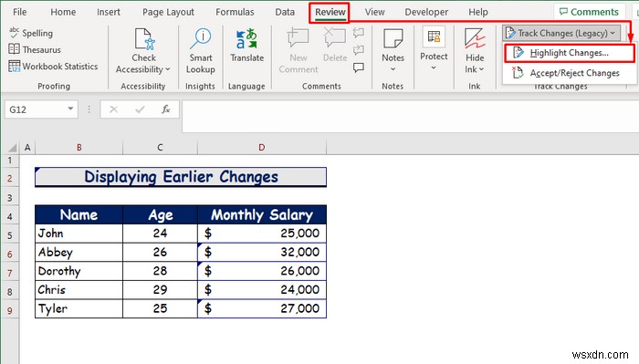
Task: Open Workbook Statistics
Action: [x=53, y=66]
